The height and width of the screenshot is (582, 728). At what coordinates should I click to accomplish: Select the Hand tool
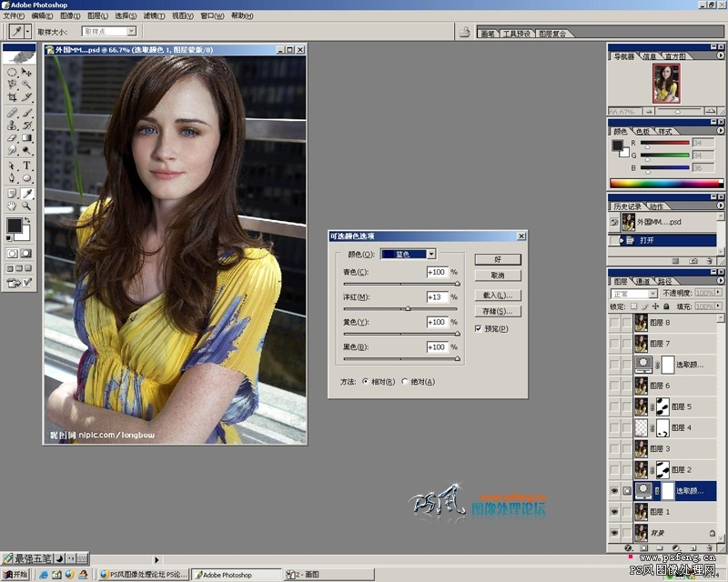pos(12,206)
